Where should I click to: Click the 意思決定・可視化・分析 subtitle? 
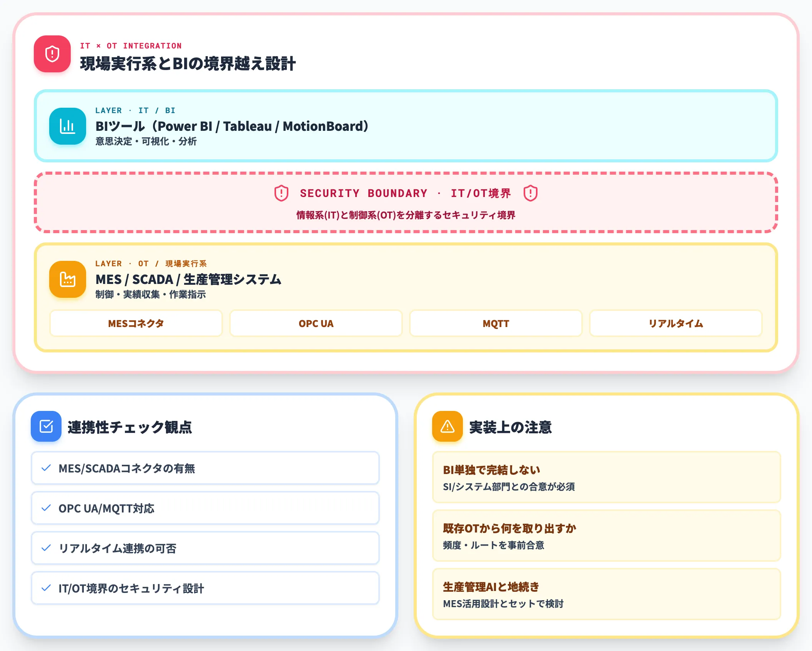tap(146, 141)
